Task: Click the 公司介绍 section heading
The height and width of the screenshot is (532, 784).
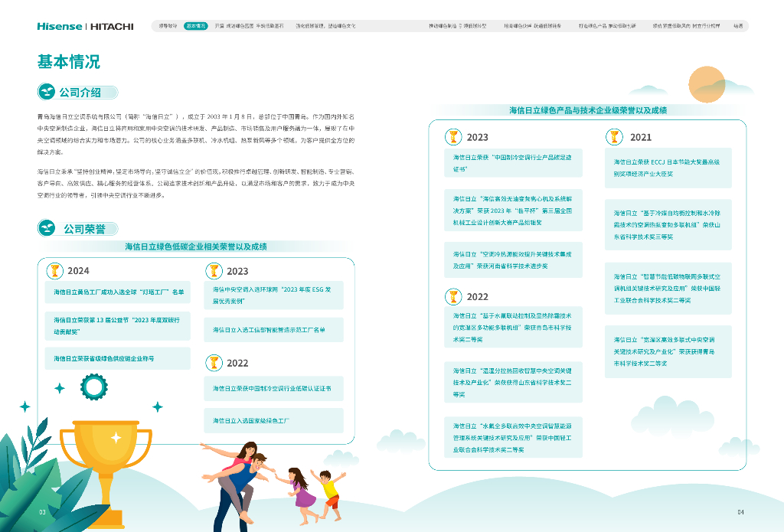Action: [x=80, y=92]
